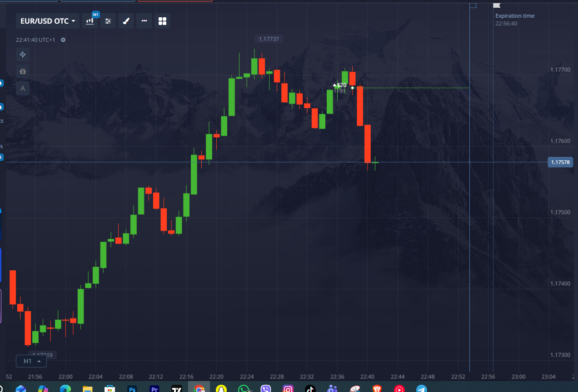
Task: Click the 22:40 time axis label
Action: (x=367, y=377)
